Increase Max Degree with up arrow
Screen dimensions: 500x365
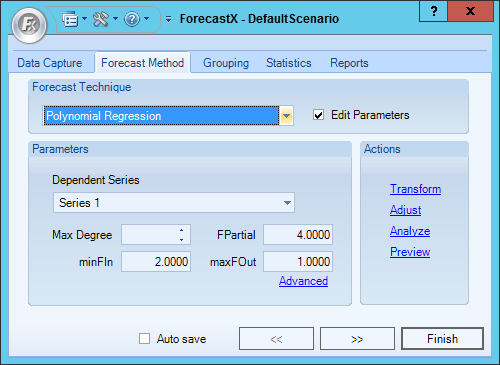pyautogui.click(x=181, y=230)
